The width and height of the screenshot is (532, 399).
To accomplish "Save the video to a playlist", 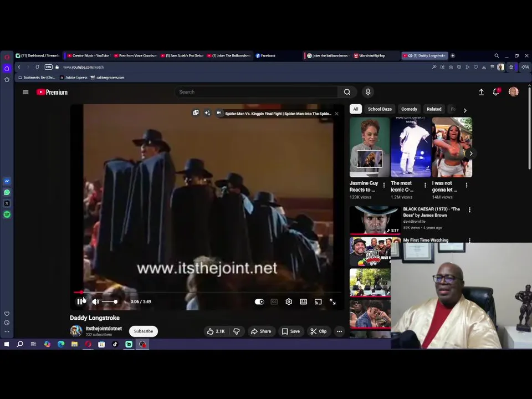I will (291, 331).
